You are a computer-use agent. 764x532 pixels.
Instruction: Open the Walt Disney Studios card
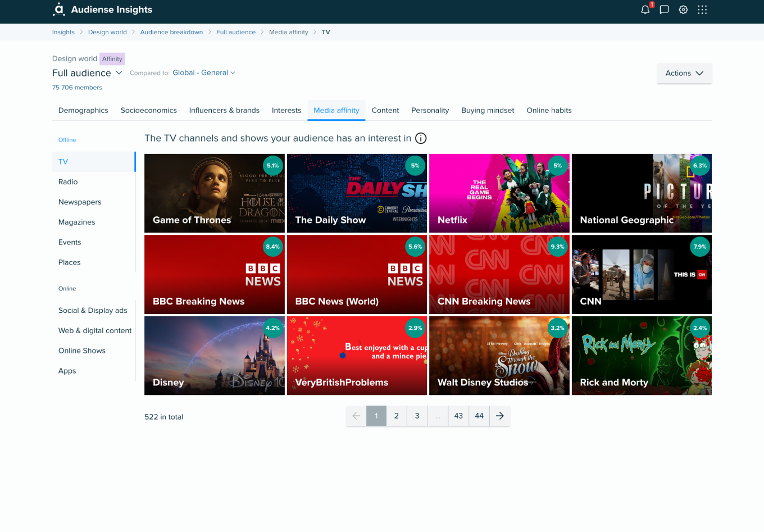(x=499, y=356)
